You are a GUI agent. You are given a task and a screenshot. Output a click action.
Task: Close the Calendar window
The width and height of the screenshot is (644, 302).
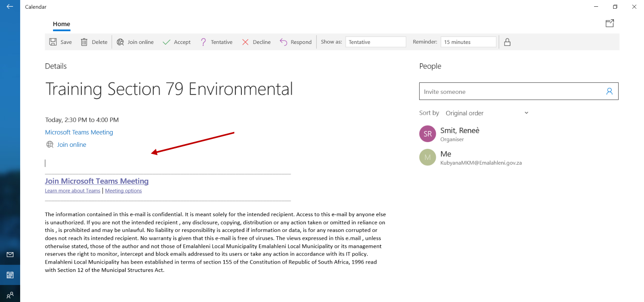(634, 7)
